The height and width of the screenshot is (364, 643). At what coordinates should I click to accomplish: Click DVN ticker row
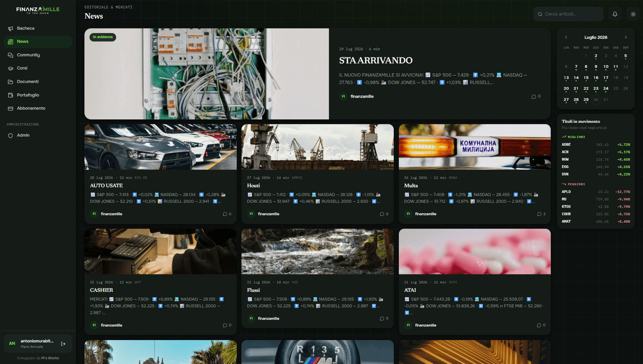click(x=596, y=174)
